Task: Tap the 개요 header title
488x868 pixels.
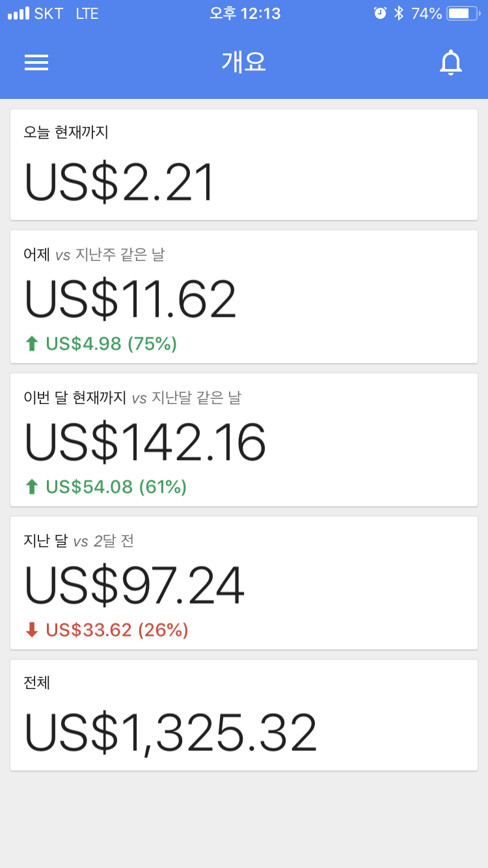Action: 244,62
